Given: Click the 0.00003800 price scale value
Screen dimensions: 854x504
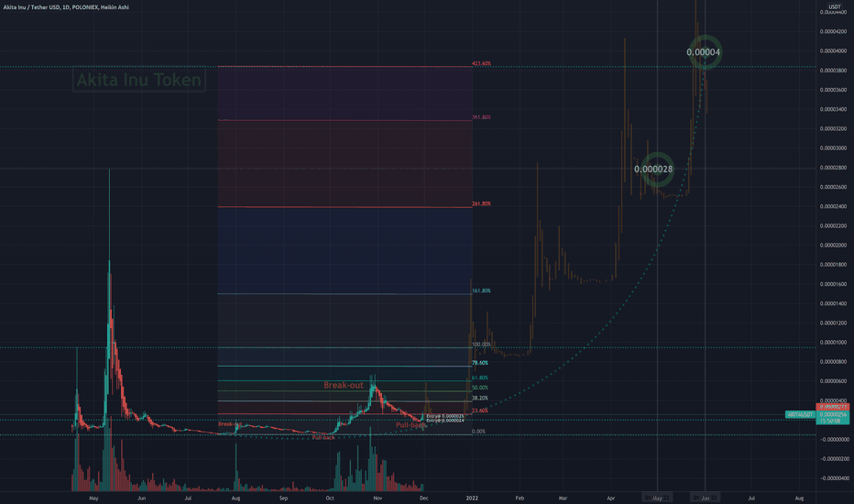Looking at the screenshot, I should coord(833,71).
